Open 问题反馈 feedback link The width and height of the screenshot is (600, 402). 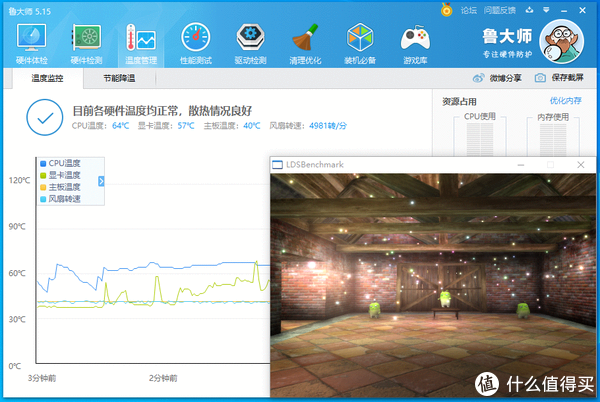coord(499,10)
